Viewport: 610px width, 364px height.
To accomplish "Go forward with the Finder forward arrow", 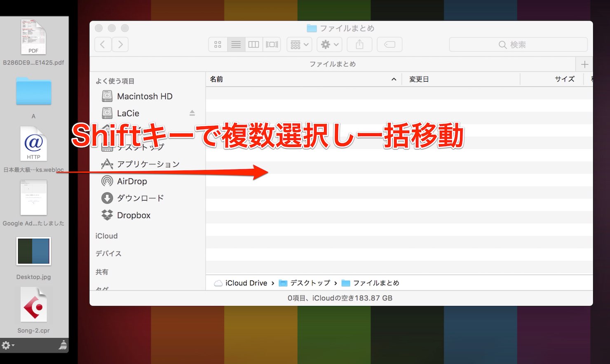I will pyautogui.click(x=120, y=44).
